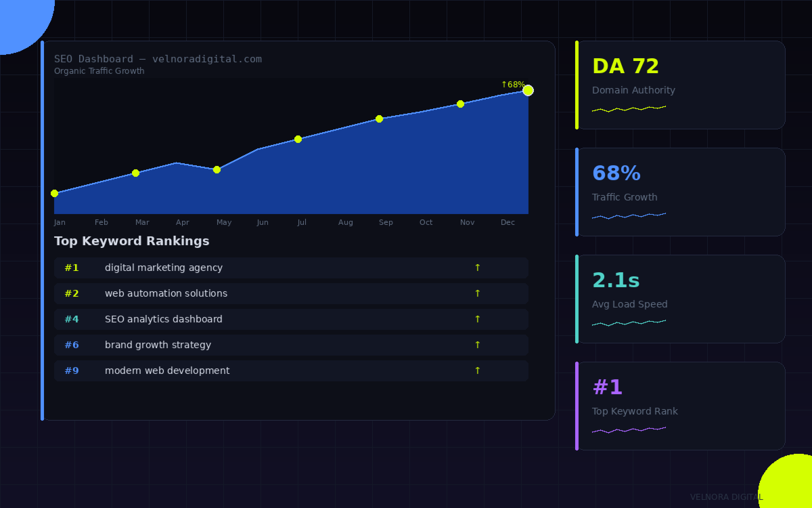Select the November data point on the chart

(460, 104)
